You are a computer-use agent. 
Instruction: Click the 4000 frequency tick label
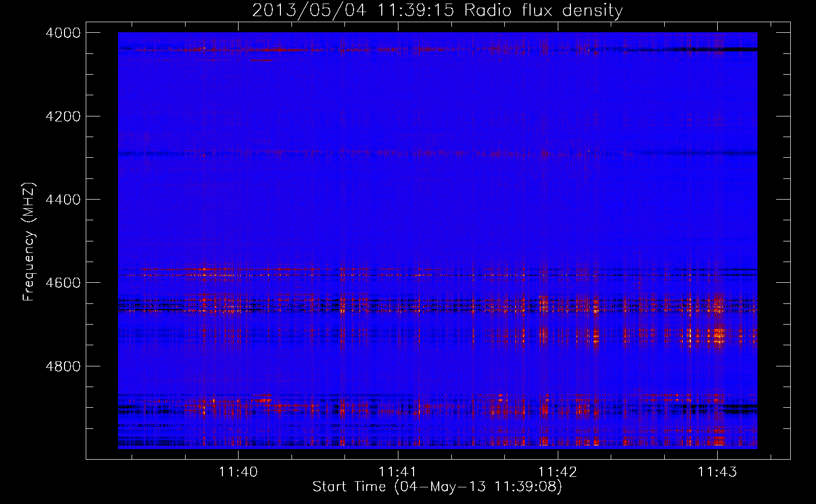coord(63,33)
